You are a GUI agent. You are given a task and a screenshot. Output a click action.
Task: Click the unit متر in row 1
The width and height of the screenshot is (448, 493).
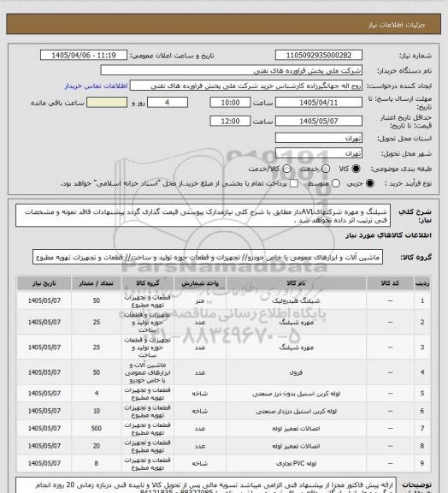click(200, 301)
